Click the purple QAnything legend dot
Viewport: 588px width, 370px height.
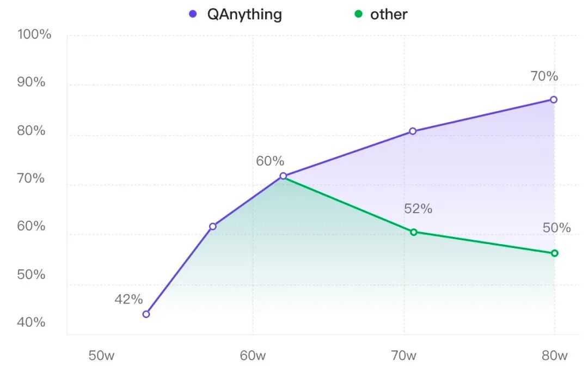click(x=193, y=14)
